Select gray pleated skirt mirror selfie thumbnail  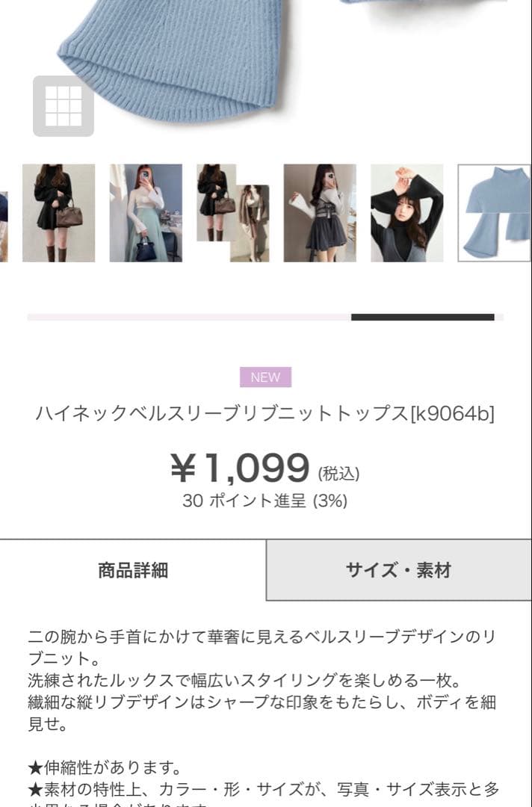pos(320,213)
